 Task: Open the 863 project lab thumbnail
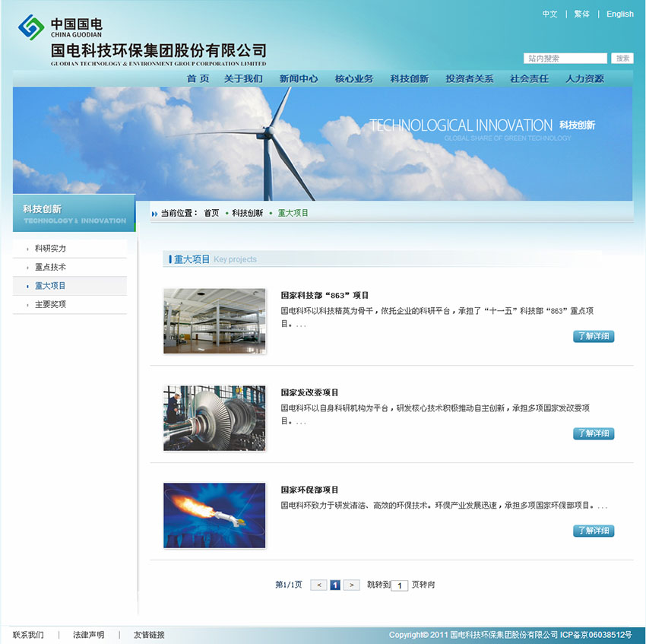[214, 321]
